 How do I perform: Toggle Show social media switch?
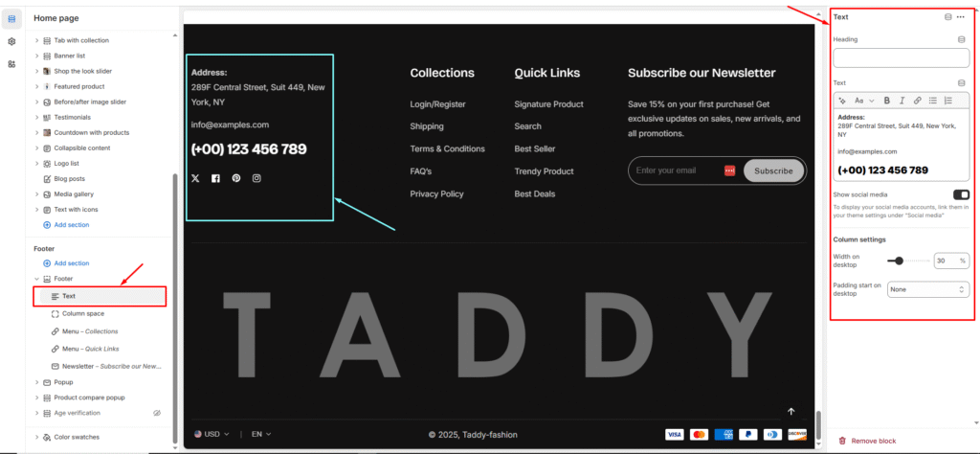[961, 194]
